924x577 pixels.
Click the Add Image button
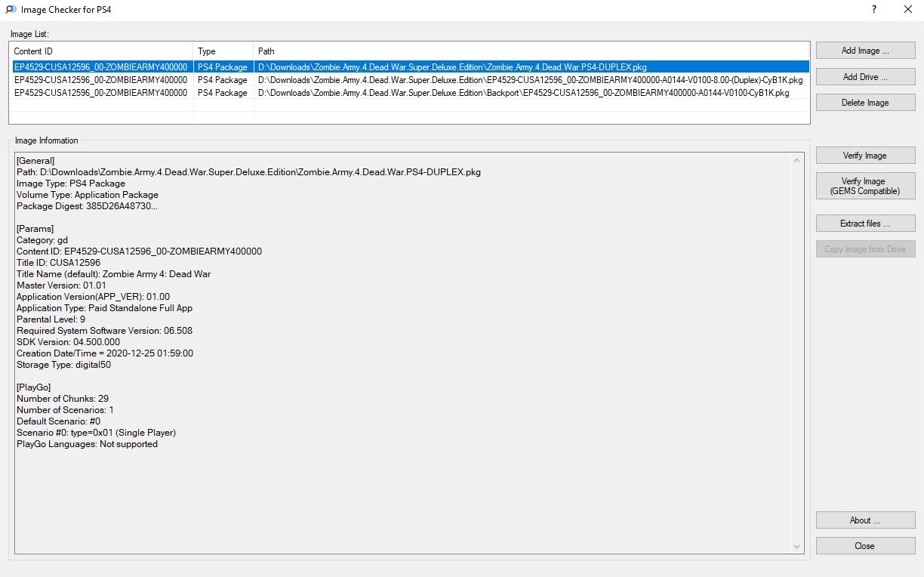pos(865,51)
